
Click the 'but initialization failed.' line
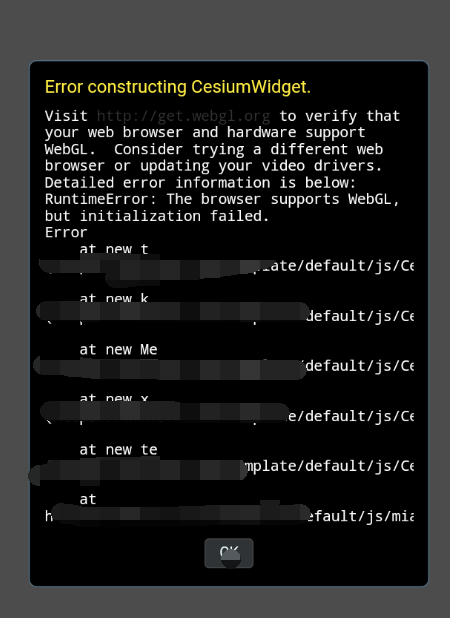(157, 216)
